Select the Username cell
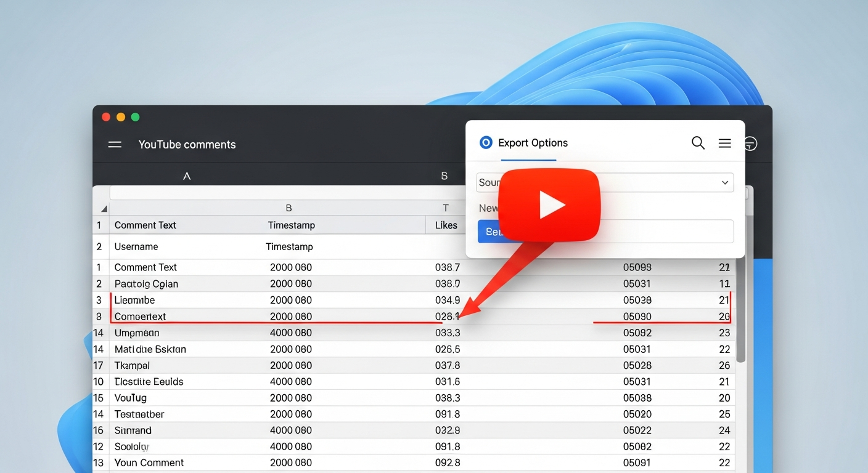 click(x=136, y=247)
